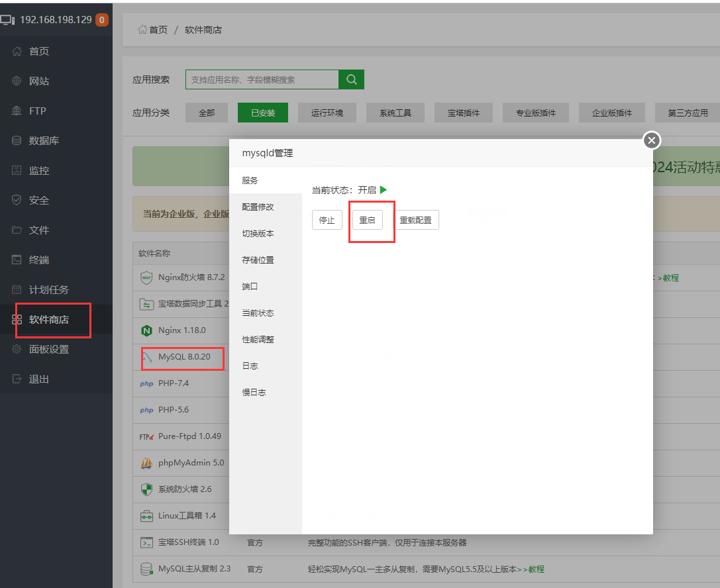The image size is (720, 588).
Task: Select the 企业版插件 category filter
Action: [x=612, y=113]
